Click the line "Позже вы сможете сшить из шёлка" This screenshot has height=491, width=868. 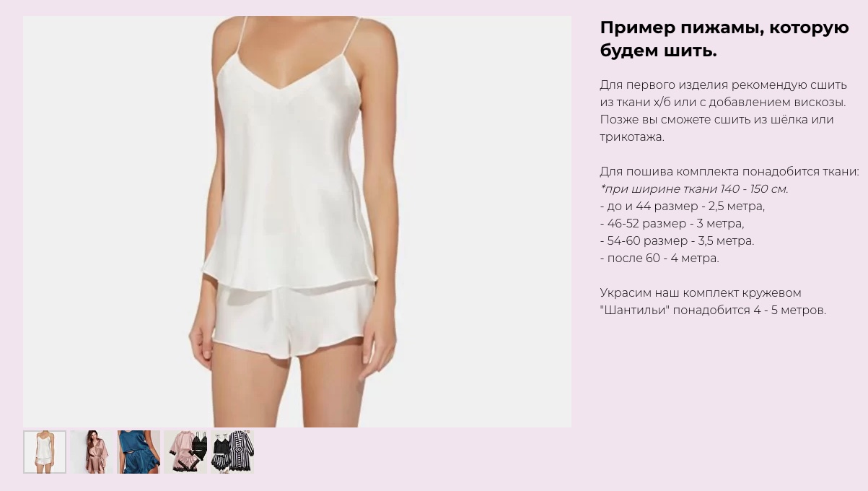[x=716, y=120]
